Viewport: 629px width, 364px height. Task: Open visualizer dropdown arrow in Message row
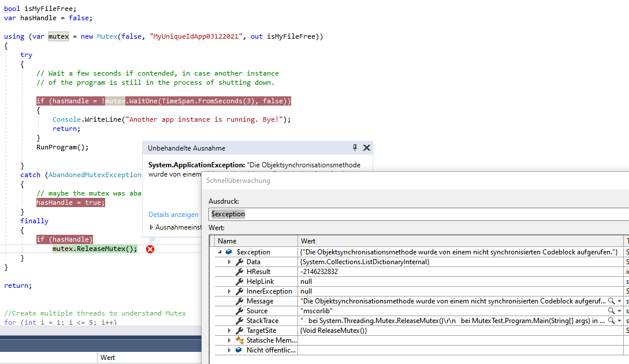pyautogui.click(x=619, y=301)
